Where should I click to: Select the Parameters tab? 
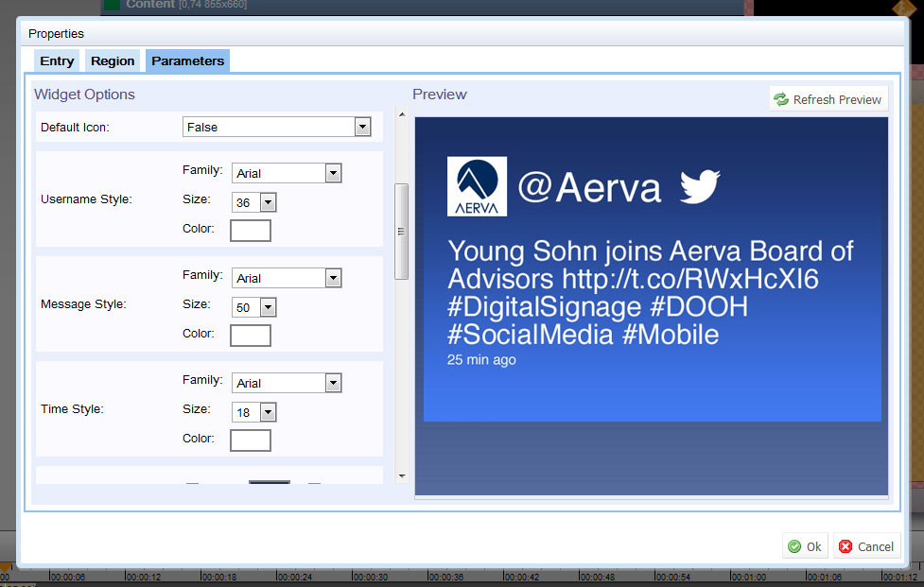click(x=188, y=61)
